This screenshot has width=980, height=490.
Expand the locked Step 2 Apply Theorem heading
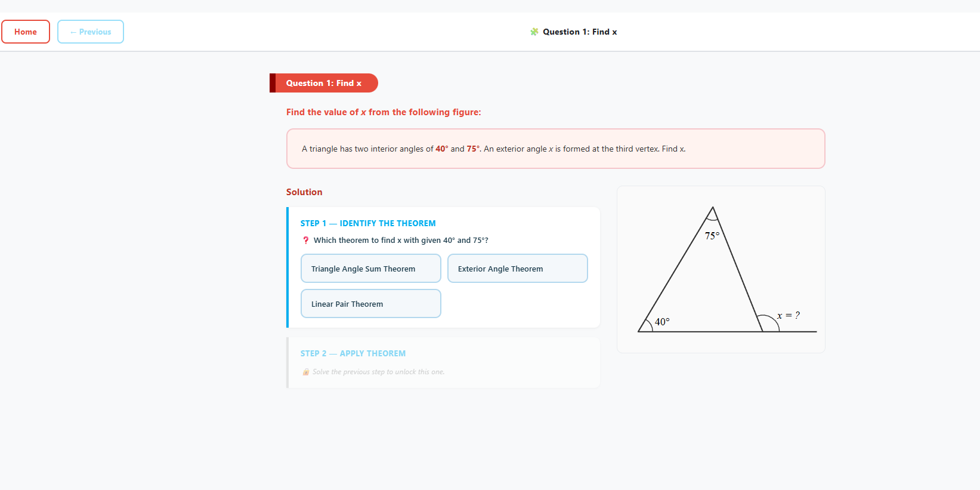pyautogui.click(x=353, y=353)
